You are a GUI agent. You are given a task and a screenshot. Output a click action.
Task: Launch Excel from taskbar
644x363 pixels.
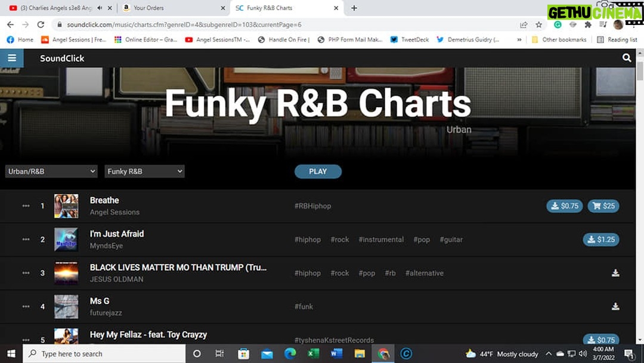coord(314,353)
